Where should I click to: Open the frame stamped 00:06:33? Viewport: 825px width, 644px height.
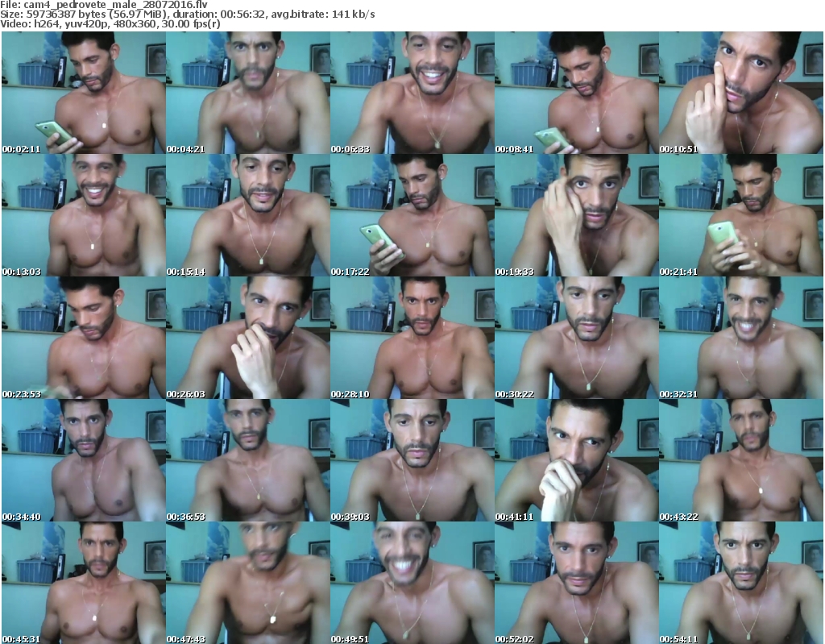tap(412, 93)
